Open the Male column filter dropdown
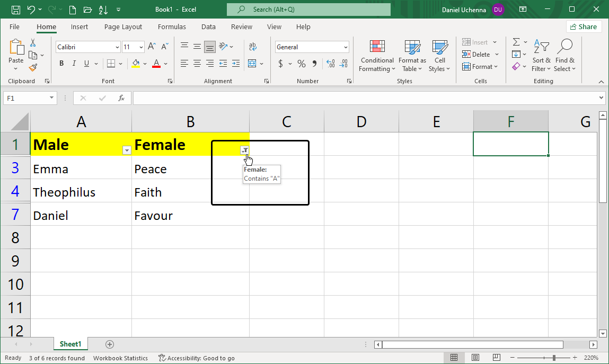 [x=127, y=150]
